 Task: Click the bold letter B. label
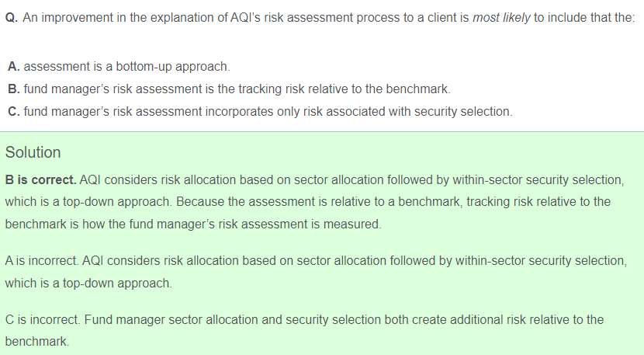click(14, 89)
